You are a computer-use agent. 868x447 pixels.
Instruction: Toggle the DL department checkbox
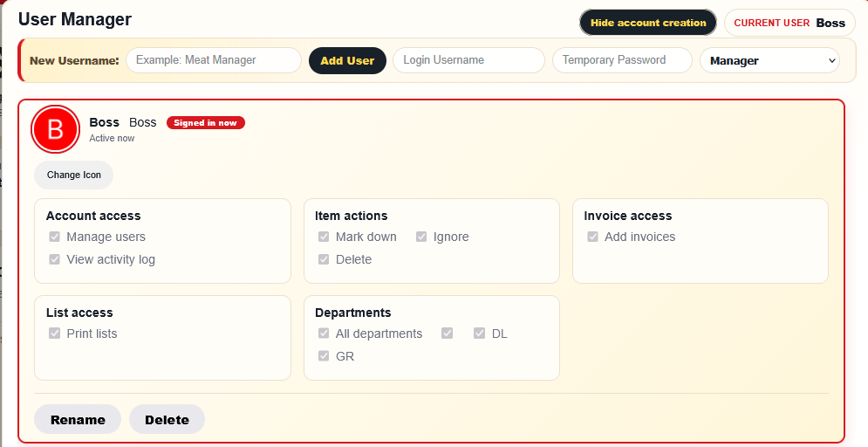pos(480,334)
